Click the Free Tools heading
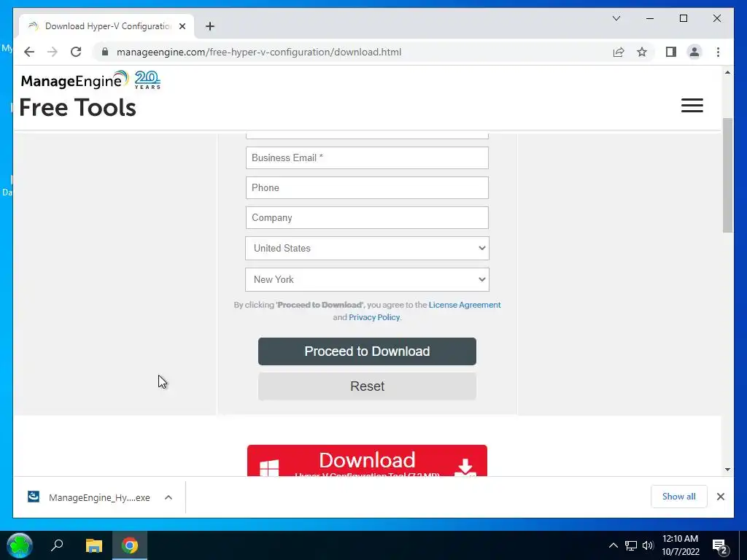This screenshot has height=560, width=747. pyautogui.click(x=77, y=108)
